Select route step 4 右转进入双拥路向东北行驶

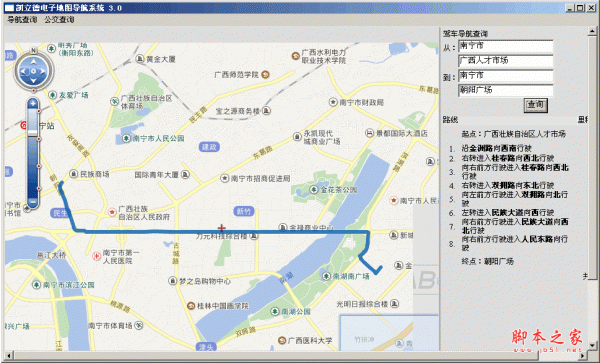(x=508, y=186)
